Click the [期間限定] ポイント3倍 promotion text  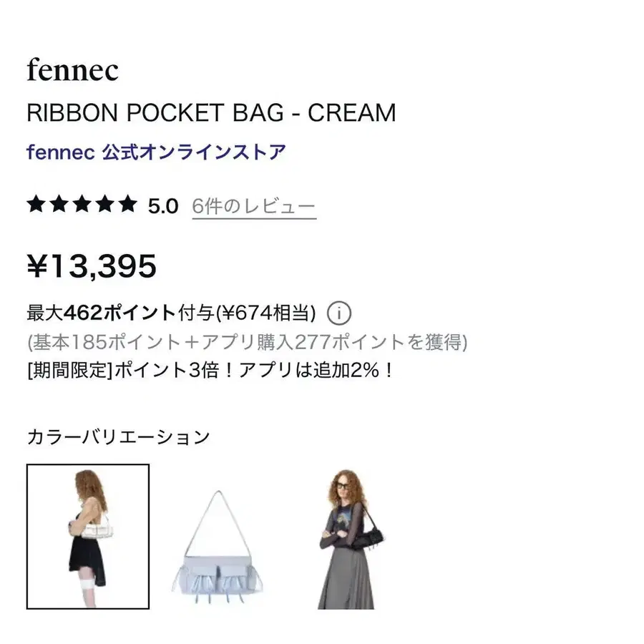[210, 371]
